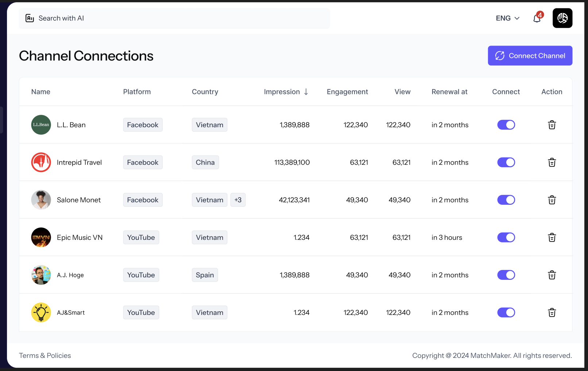Click YouTube tag in AJ&Smart row

pos(141,312)
